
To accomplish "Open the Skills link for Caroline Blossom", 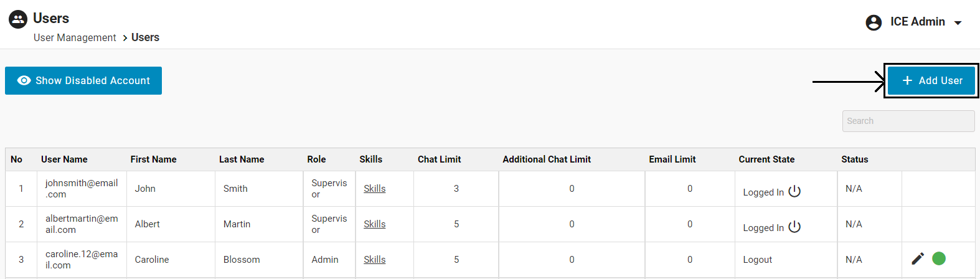I will click(x=375, y=260).
